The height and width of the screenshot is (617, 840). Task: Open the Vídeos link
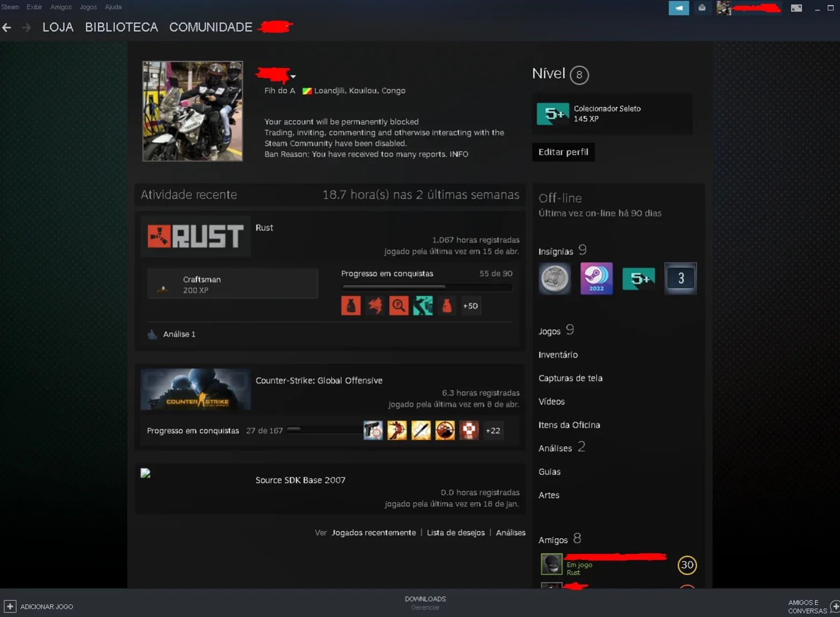[551, 401]
